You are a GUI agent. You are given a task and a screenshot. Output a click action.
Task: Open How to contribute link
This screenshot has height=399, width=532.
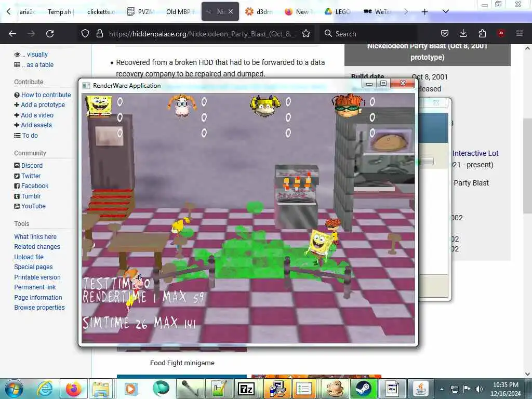click(x=46, y=95)
